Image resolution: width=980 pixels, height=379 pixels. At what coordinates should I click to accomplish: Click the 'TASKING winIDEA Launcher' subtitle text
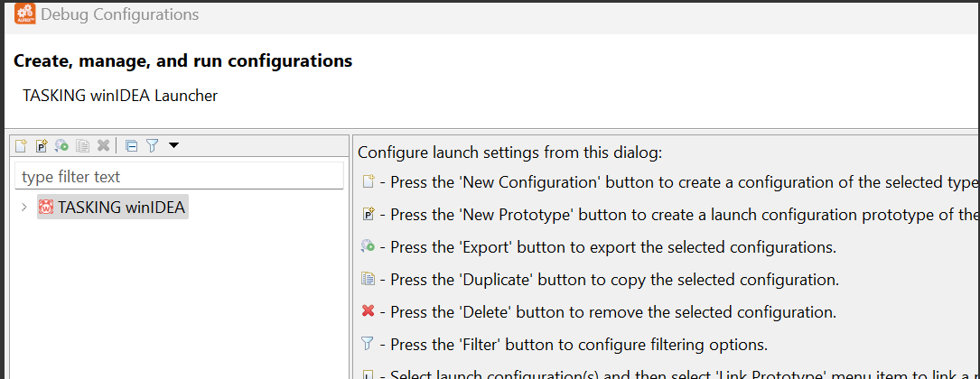pyautogui.click(x=120, y=95)
